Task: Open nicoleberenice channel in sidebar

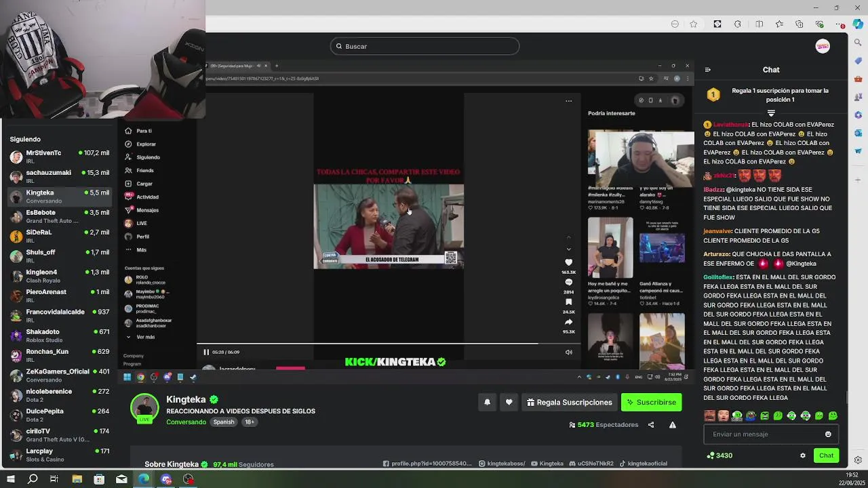Action: 59,395
